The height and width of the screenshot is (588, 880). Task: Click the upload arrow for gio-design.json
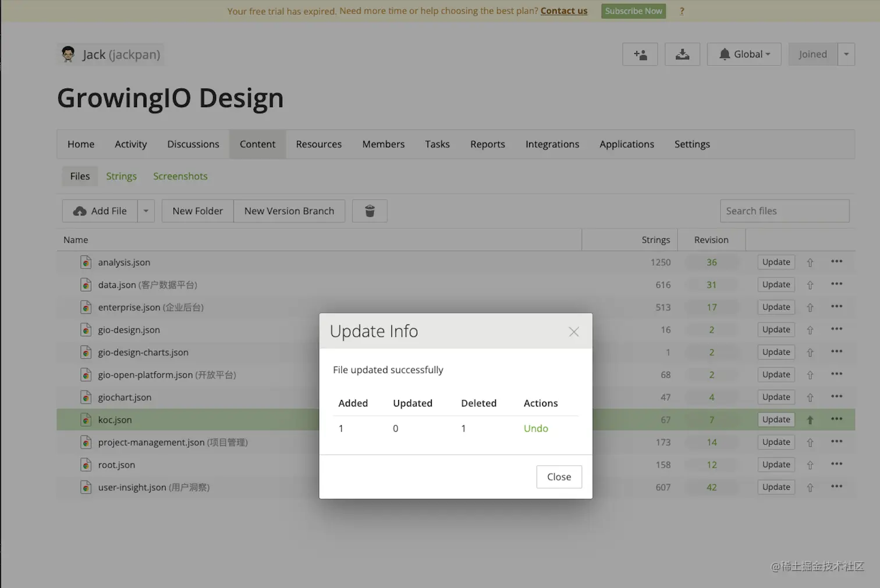(810, 330)
